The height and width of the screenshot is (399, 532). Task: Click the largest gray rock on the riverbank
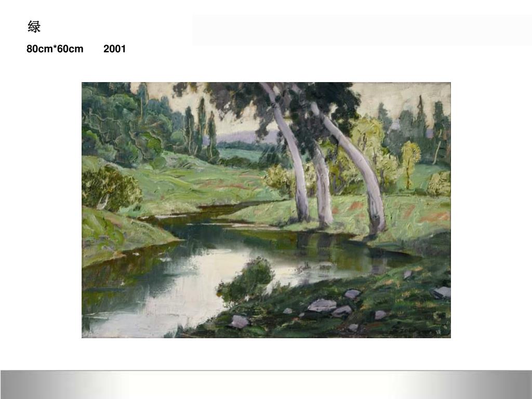tap(322, 305)
